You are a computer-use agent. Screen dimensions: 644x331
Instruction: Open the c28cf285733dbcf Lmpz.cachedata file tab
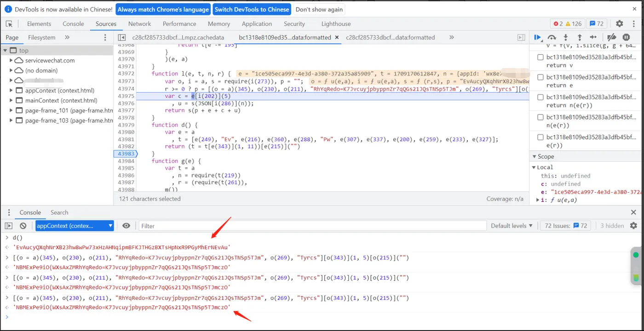coord(178,37)
